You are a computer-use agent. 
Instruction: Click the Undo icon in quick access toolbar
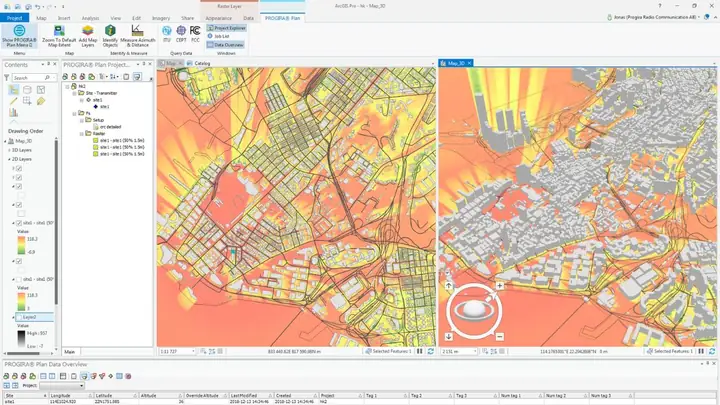(37, 6)
